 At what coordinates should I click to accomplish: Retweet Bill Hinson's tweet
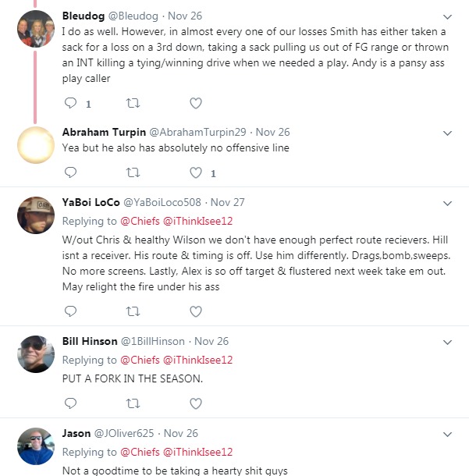(x=133, y=403)
